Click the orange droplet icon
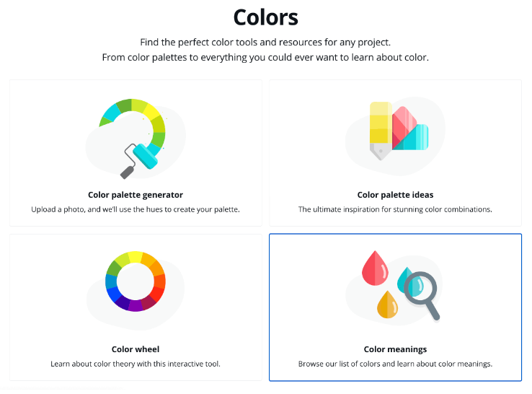Screen dimensions: 532x394 [387, 305]
